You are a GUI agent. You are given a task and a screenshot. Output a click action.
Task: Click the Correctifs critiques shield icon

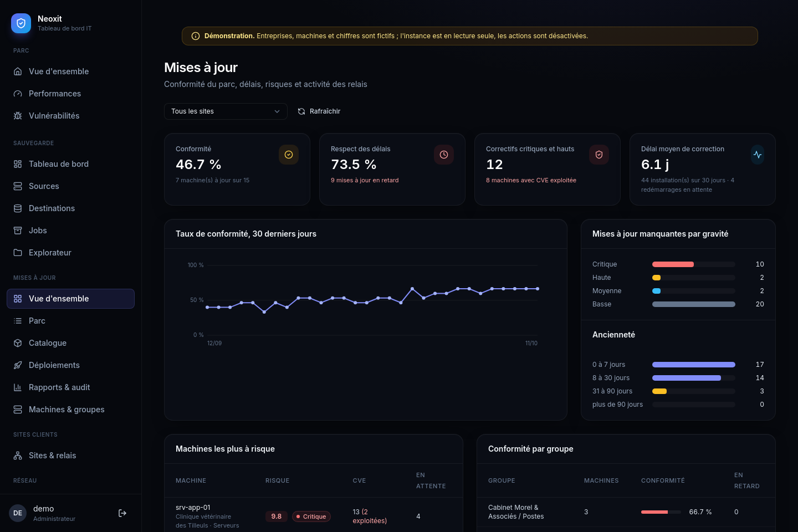[599, 155]
